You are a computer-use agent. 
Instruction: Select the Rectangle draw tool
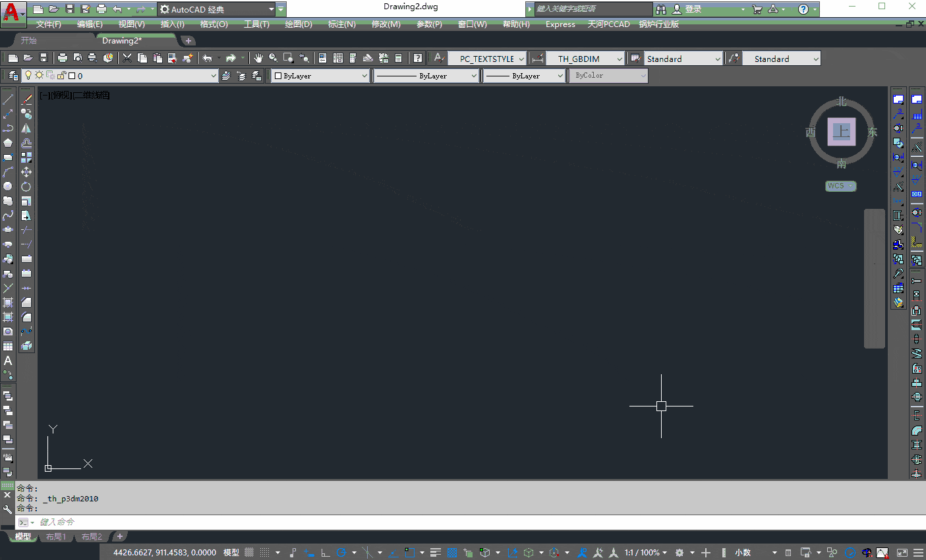pyautogui.click(x=8, y=157)
